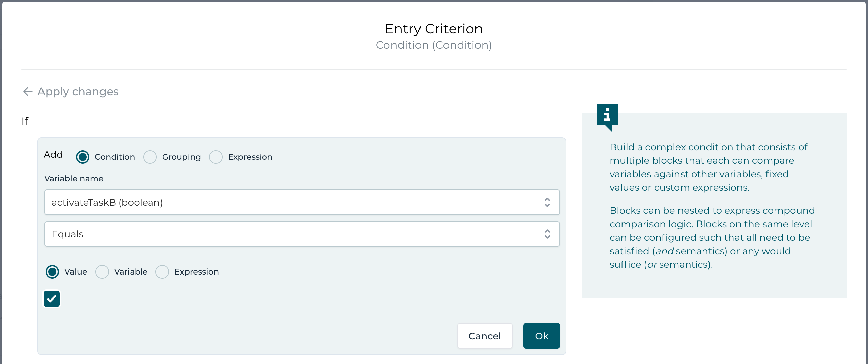The width and height of the screenshot is (868, 364).
Task: Click the Condition (Condition) subtitle
Action: [434, 45]
